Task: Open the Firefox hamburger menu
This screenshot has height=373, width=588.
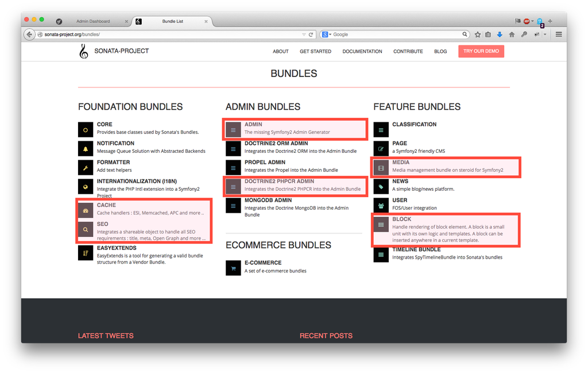Action: pos(559,34)
